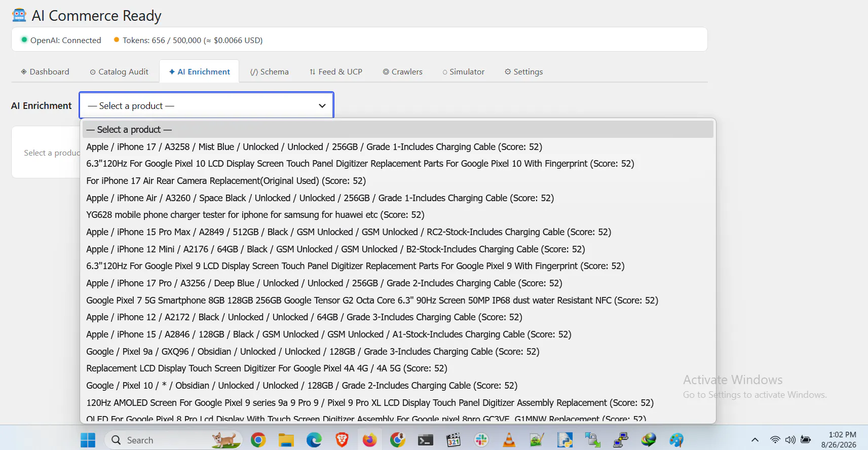The image size is (868, 450).
Task: Click the taskbar Search box
Action: pos(174,440)
